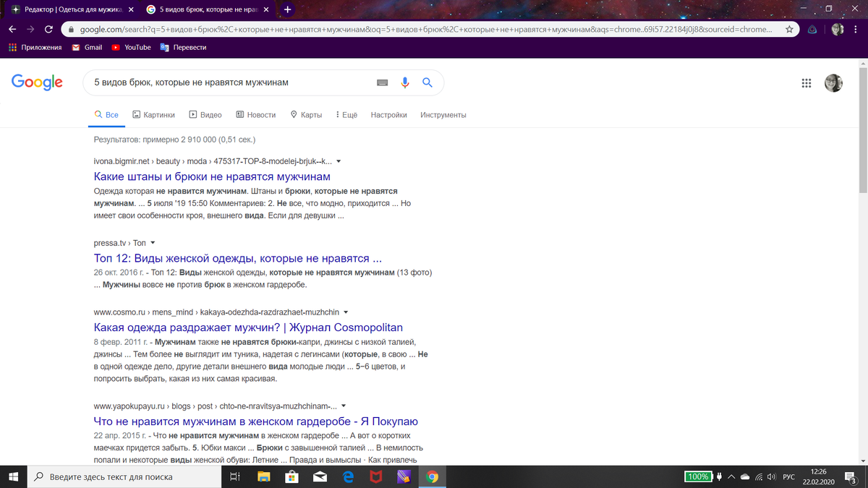This screenshot has height=488, width=868.
Task: Click the blue magnifier search button
Action: tap(427, 82)
